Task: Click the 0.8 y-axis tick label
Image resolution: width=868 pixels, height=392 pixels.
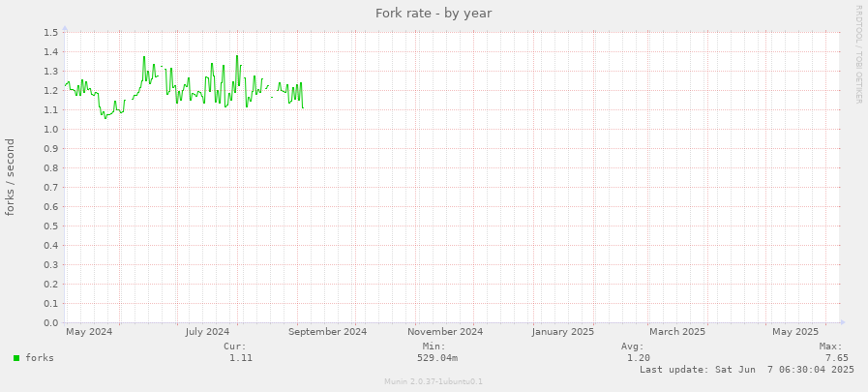Action: coord(51,167)
